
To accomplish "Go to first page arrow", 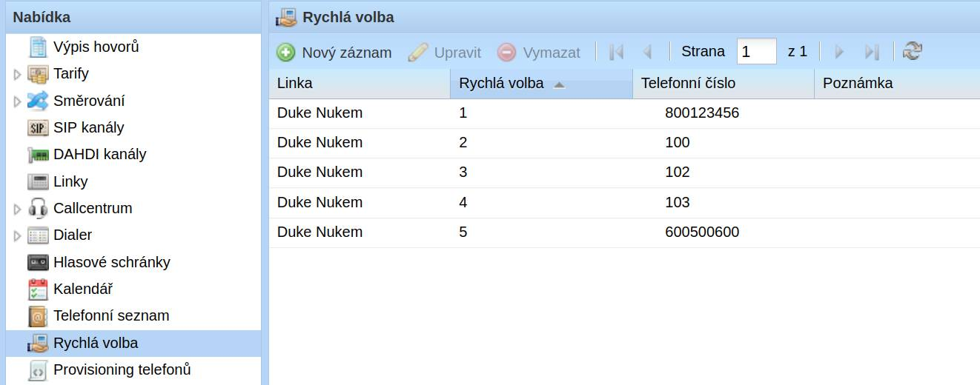I will 616,52.
